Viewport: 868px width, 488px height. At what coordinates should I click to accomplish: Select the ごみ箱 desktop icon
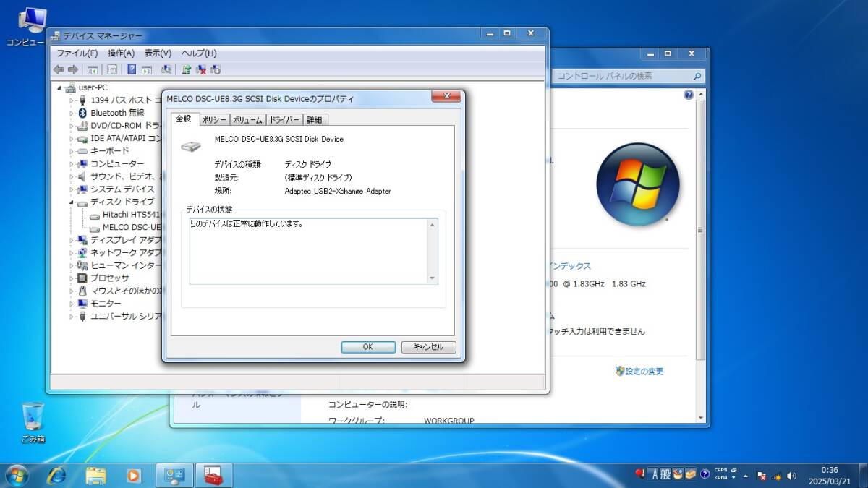33,423
